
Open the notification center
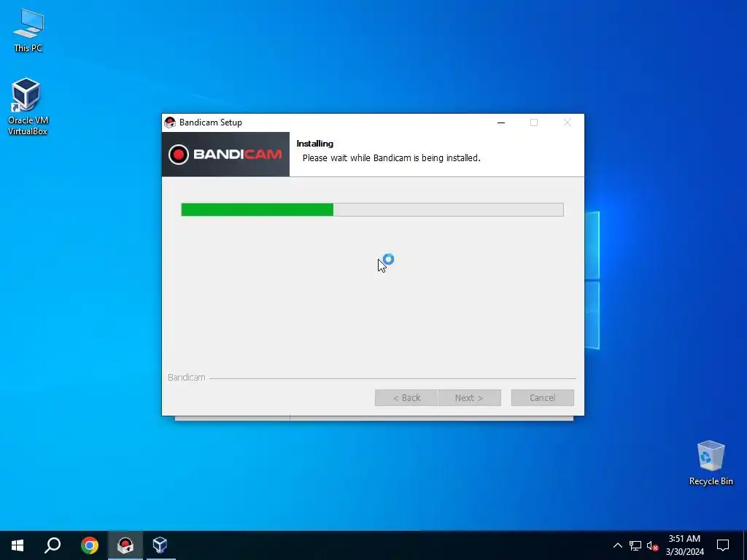(723, 545)
